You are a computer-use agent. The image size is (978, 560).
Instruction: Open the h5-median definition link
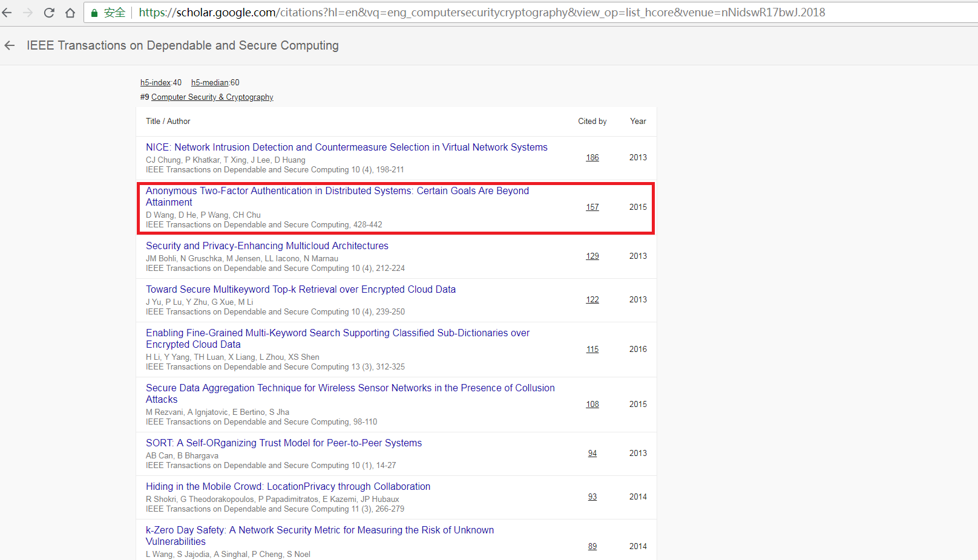point(209,83)
